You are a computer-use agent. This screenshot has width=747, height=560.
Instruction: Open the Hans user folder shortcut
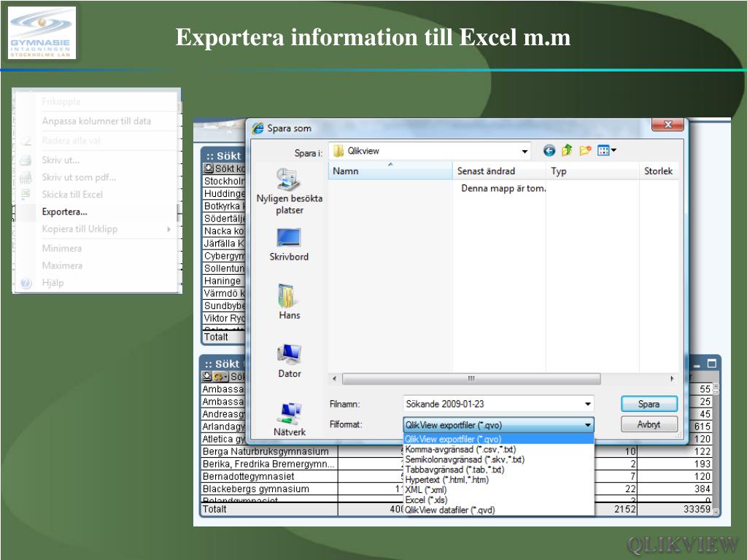click(289, 302)
